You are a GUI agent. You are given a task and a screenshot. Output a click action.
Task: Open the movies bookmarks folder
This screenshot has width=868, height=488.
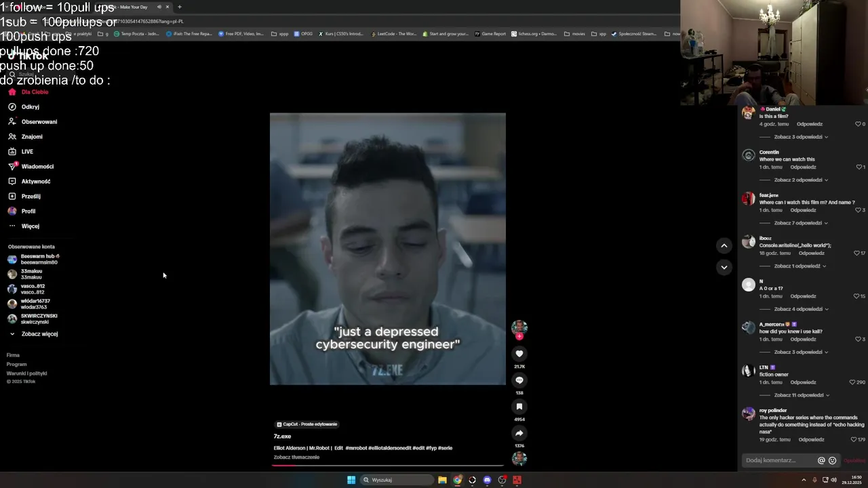coord(574,33)
